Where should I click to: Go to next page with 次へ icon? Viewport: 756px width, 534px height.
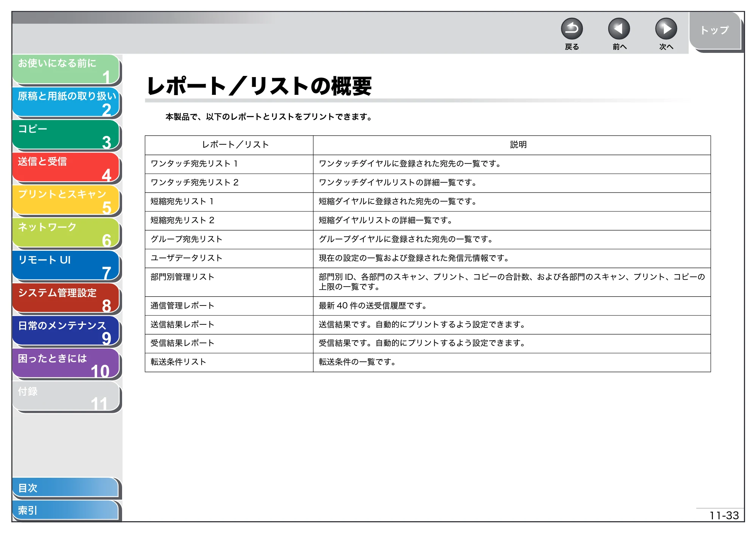pos(666,29)
